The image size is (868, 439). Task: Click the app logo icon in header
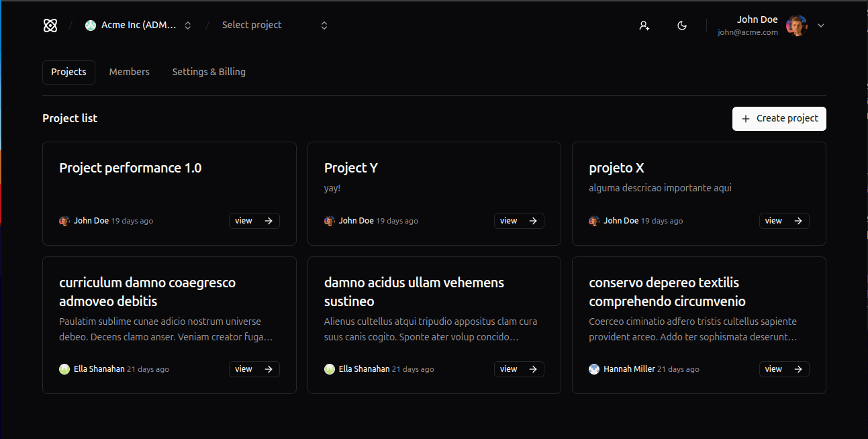(50, 26)
